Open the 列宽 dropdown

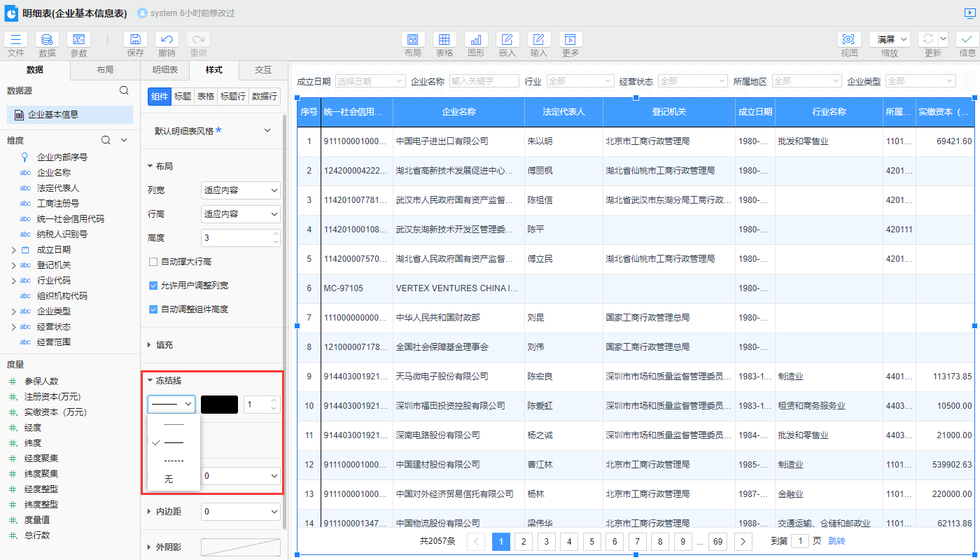pos(240,190)
